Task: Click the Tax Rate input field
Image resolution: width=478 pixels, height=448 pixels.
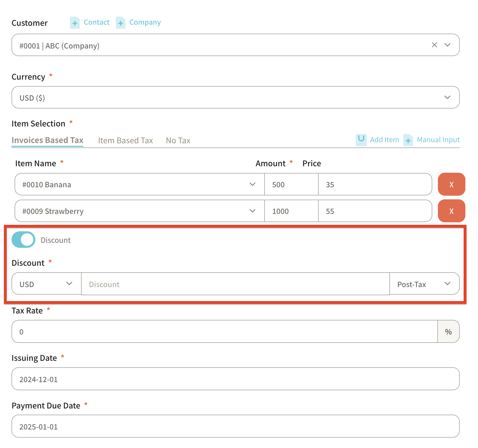Action: [x=224, y=332]
